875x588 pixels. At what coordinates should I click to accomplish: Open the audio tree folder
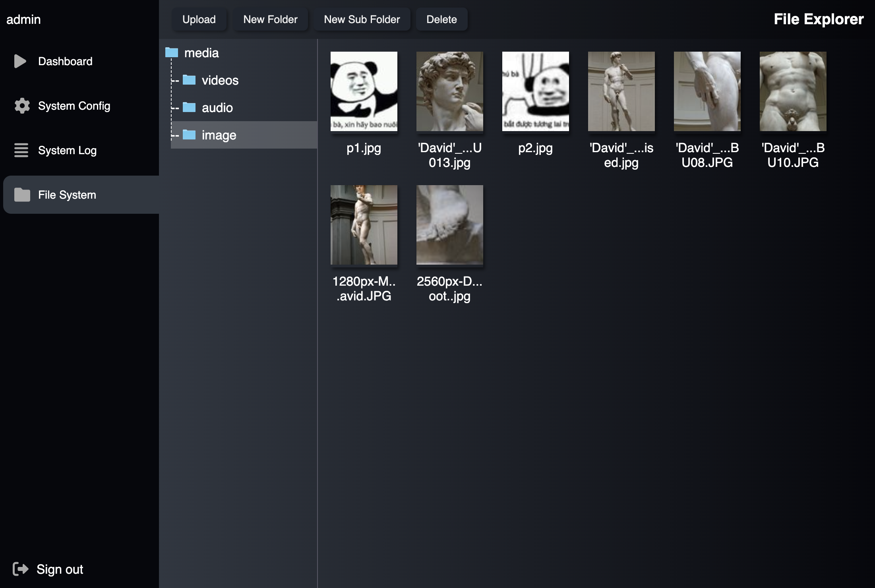tap(217, 108)
